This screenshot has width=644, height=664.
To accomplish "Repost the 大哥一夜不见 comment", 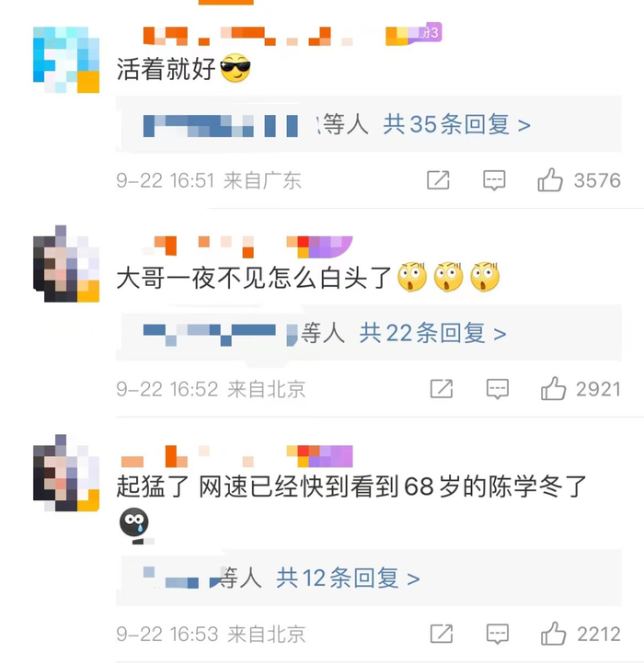I will tap(441, 389).
